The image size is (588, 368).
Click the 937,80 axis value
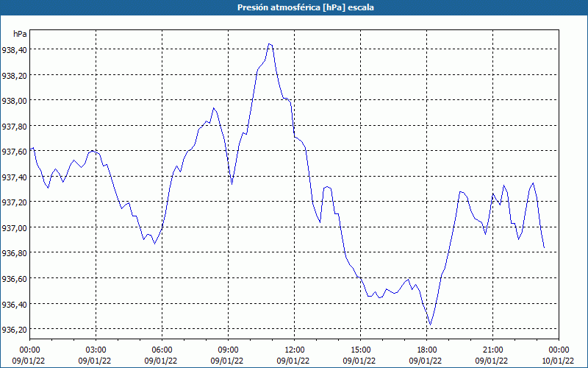coord(14,126)
